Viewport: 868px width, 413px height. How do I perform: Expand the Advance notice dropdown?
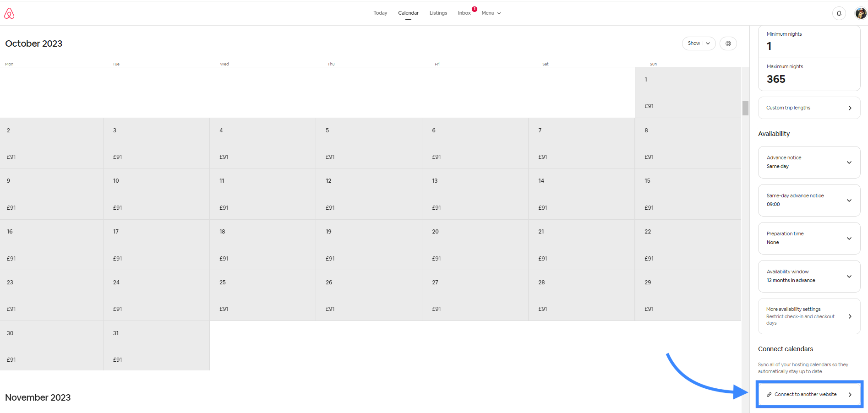point(849,163)
